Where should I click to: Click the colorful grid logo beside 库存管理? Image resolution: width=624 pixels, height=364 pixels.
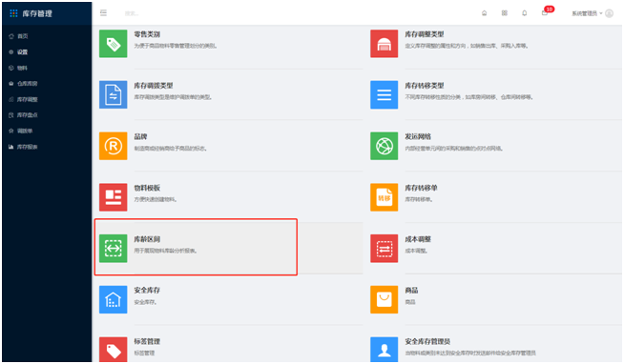click(x=13, y=13)
